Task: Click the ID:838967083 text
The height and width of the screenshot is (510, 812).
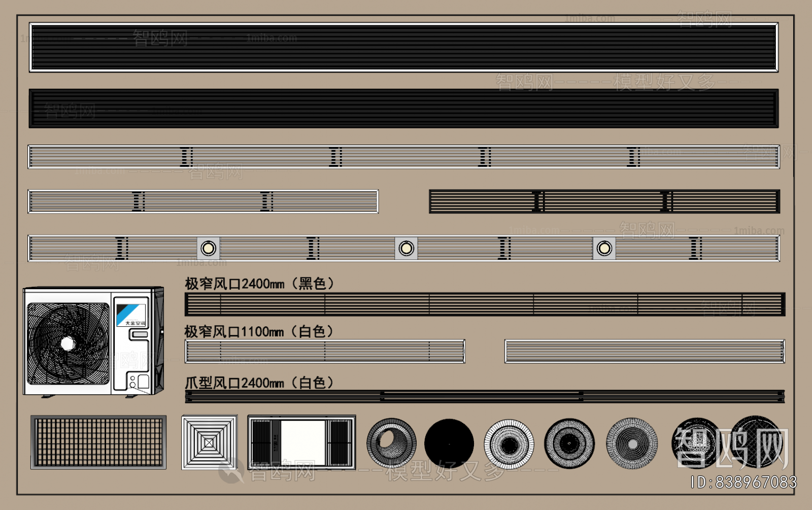Action: click(x=743, y=482)
